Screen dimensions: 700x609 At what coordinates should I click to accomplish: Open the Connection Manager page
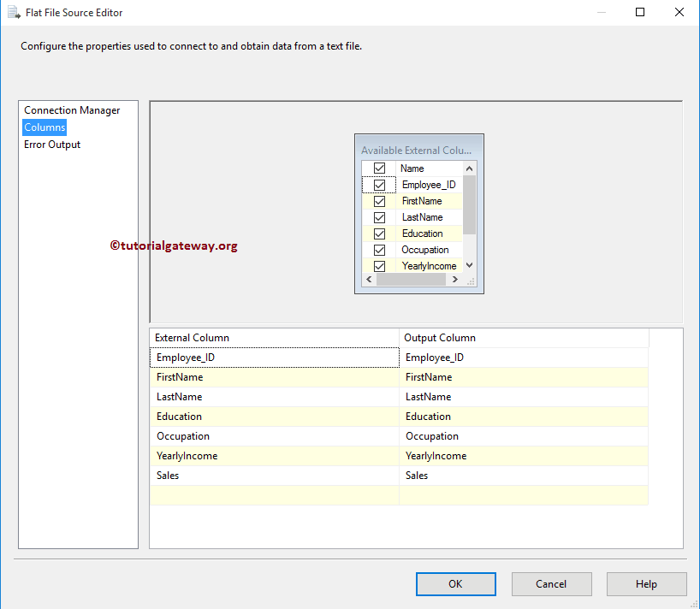click(x=72, y=110)
